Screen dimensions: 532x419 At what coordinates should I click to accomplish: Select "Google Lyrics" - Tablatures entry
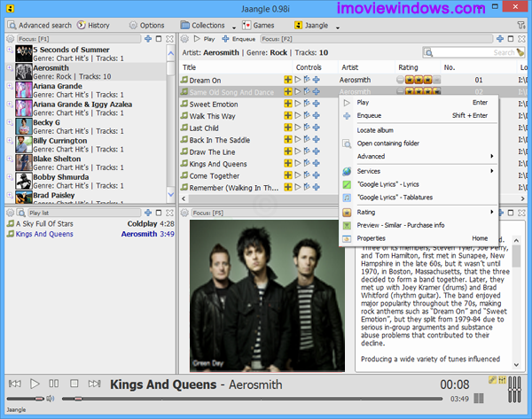419,198
